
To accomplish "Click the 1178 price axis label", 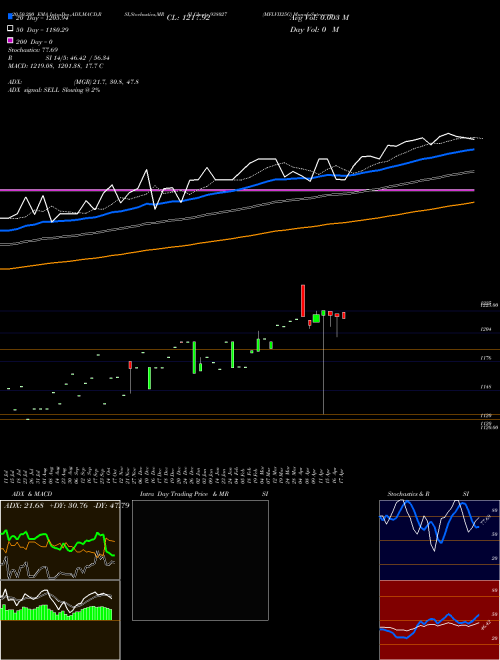I will (486, 358).
